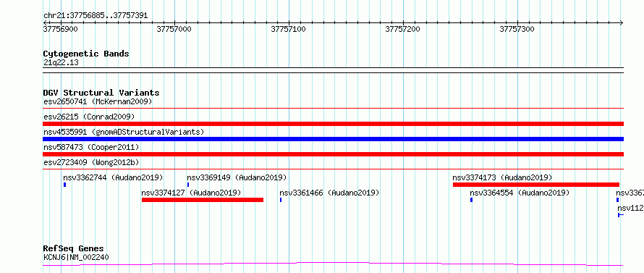Click the thin red esv2650741 variant line
Viewport: 644px width, 273px height.
pos(333,108)
